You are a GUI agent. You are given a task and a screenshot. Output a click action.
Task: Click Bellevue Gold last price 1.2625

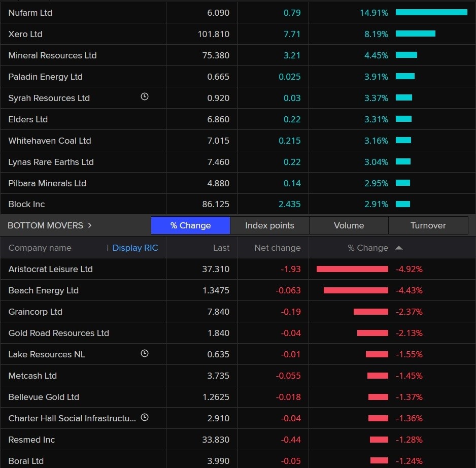216,397
